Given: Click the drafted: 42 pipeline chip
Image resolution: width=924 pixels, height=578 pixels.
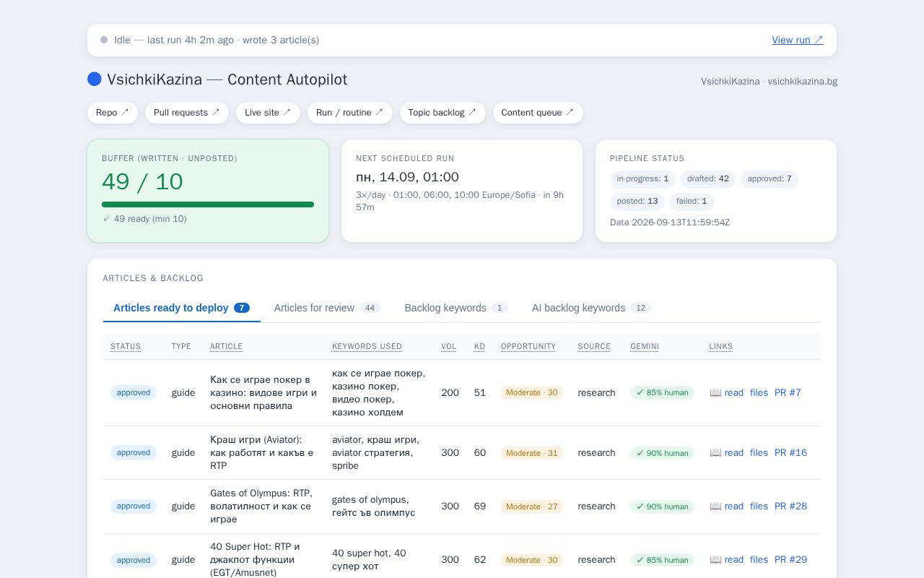Looking at the screenshot, I should click(707, 179).
